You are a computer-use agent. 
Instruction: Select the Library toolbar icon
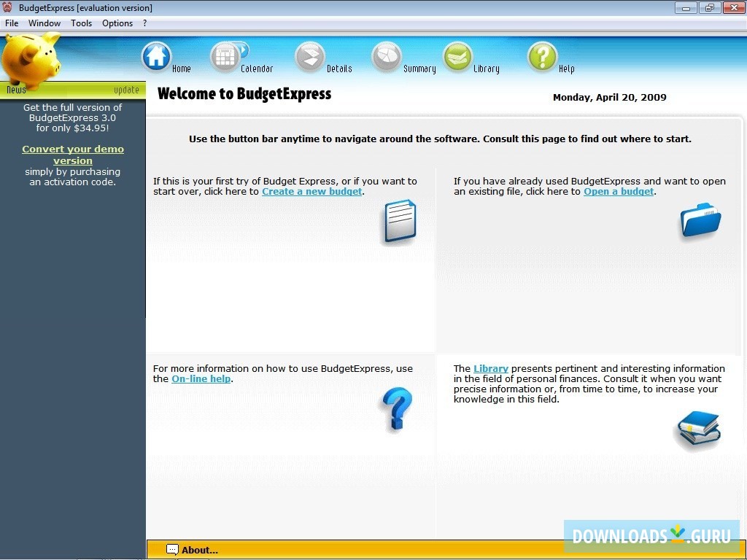click(458, 56)
